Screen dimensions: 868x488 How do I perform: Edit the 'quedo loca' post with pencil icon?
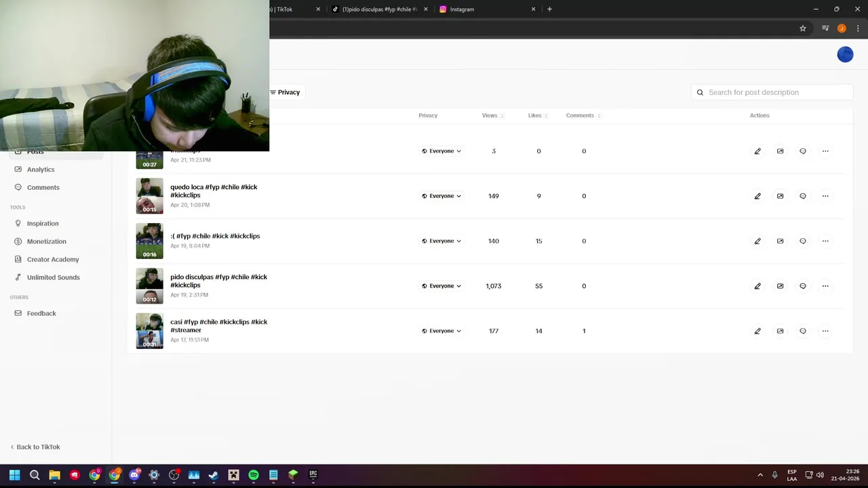tap(757, 196)
